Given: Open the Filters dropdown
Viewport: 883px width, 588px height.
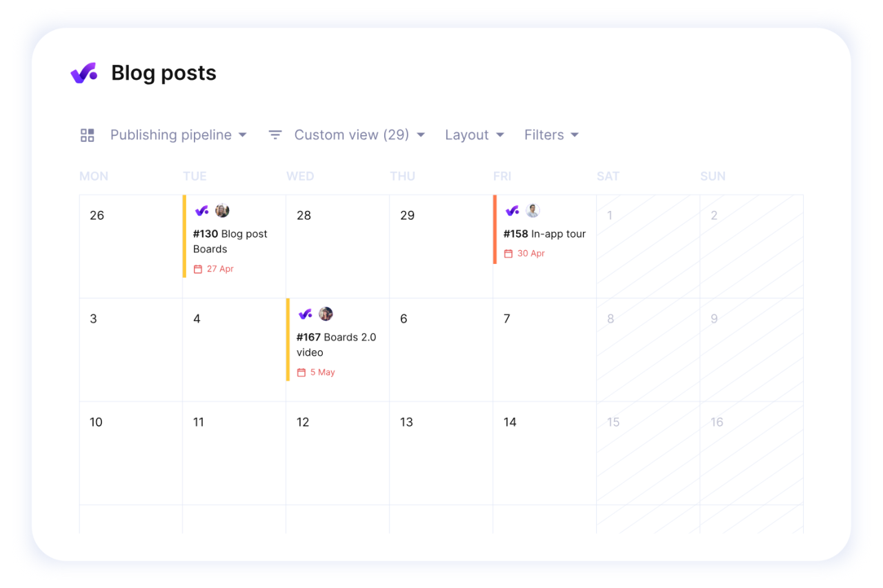Looking at the screenshot, I should click(x=550, y=135).
